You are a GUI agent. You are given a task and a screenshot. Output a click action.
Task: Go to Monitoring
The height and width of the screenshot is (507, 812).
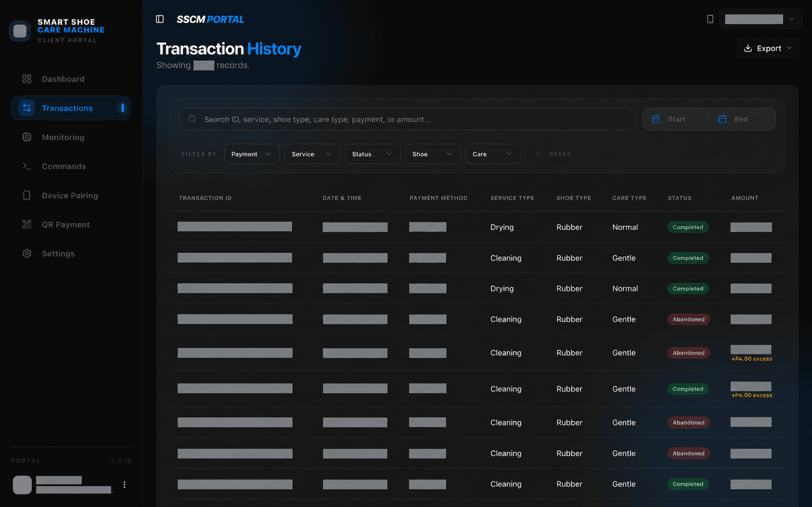point(71,137)
